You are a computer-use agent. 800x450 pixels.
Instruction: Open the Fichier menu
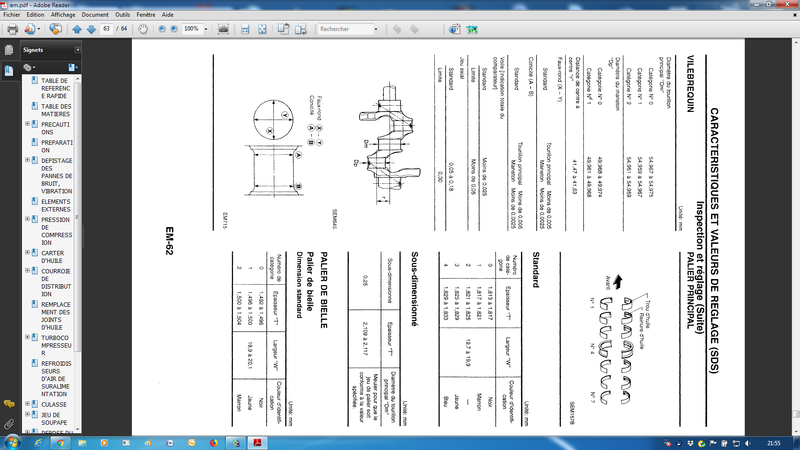(12, 15)
